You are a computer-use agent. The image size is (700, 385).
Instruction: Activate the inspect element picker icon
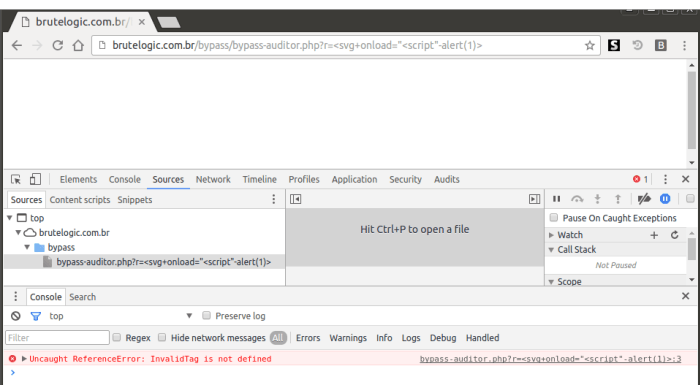(x=16, y=180)
